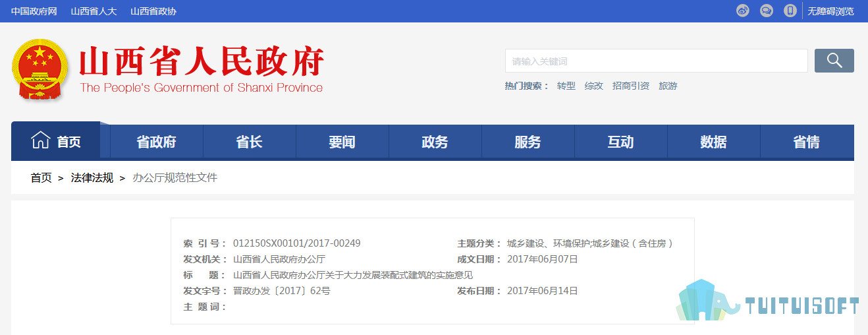Open 无障碍浏览 accessibility browsing

tap(830, 11)
